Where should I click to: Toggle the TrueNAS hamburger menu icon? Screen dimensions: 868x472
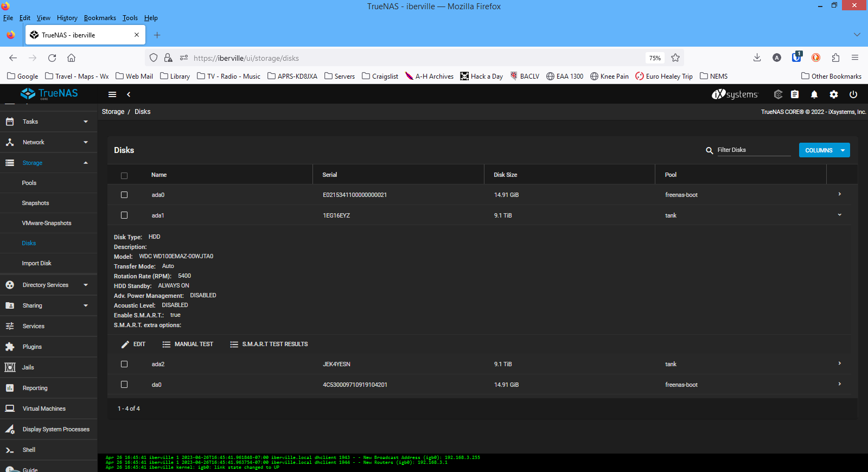click(x=112, y=94)
